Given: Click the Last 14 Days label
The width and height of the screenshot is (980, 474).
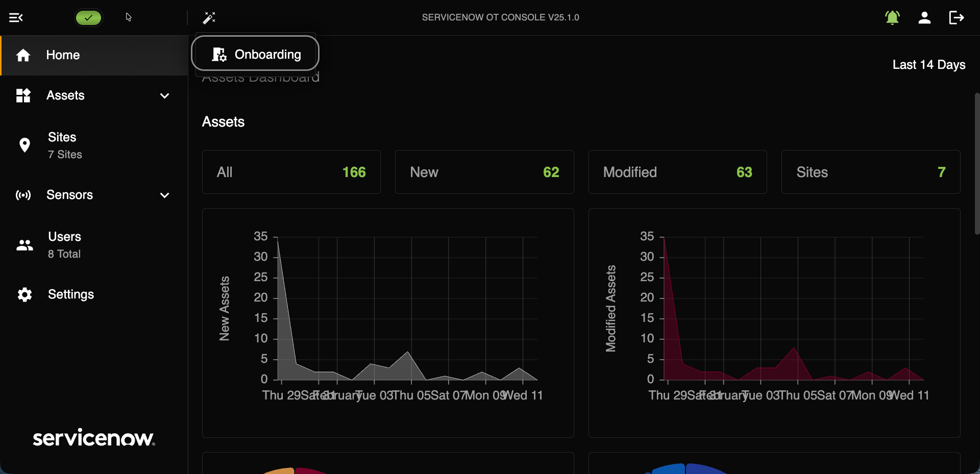Looking at the screenshot, I should coord(929,65).
